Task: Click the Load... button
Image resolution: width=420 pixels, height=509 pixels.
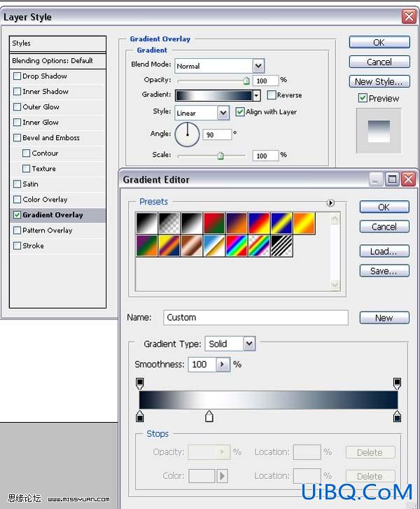Action: (384, 251)
